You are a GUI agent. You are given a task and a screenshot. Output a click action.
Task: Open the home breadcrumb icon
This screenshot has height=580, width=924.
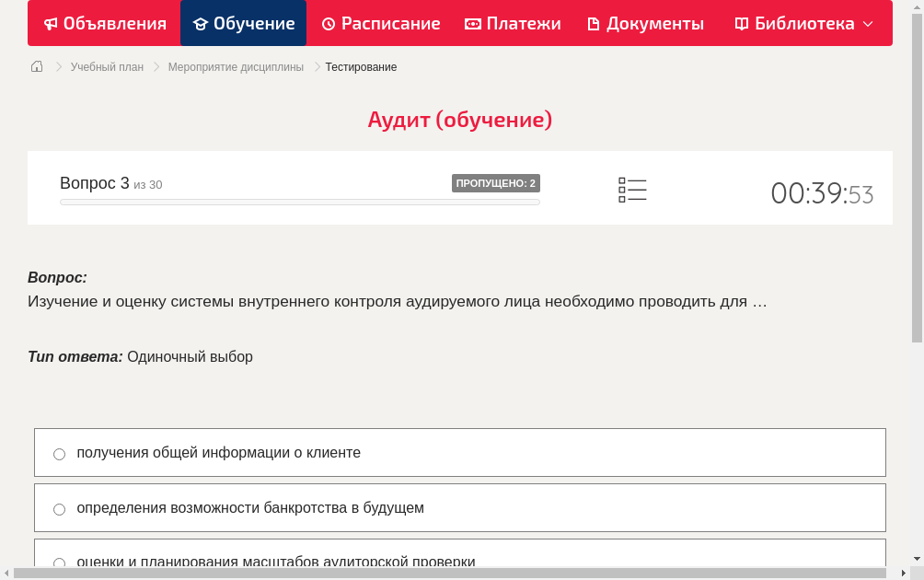coord(37,66)
